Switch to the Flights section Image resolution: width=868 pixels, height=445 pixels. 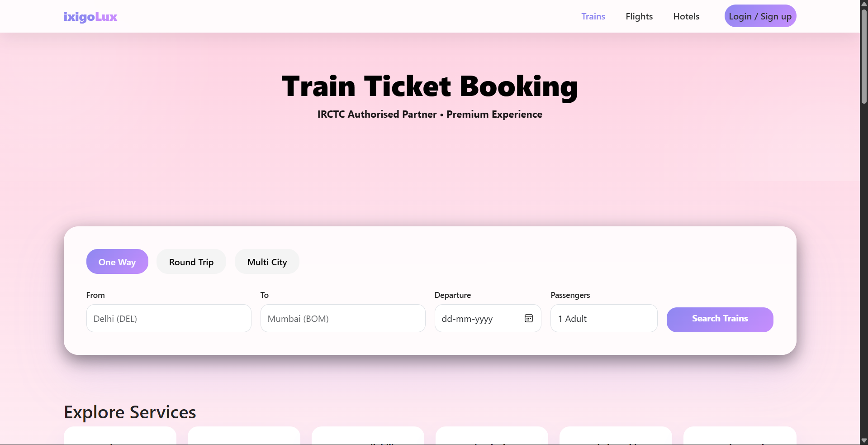(x=639, y=16)
